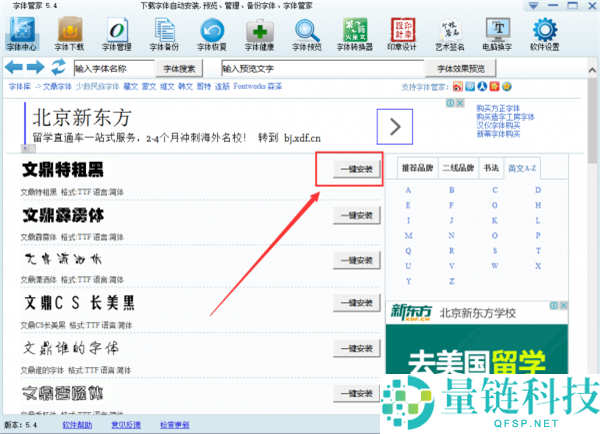Open the 字体转换器 (Font Converter) tool
The image size is (600, 434).
click(x=355, y=33)
